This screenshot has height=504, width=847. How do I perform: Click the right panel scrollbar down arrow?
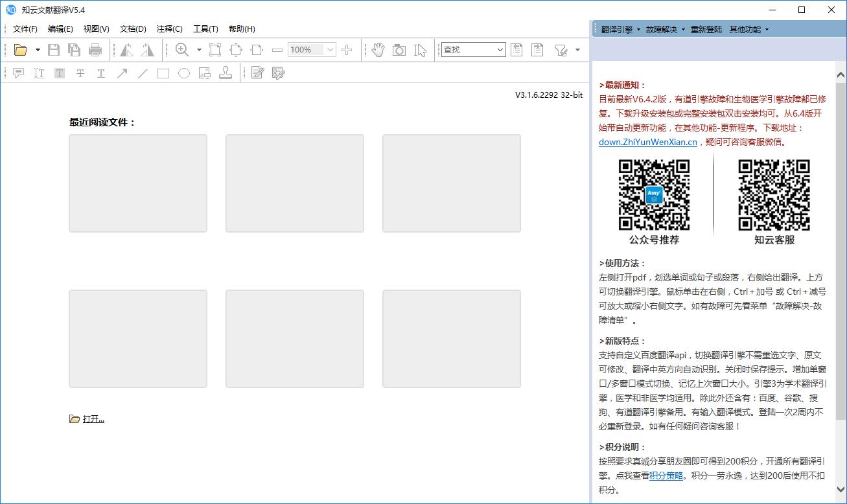pyautogui.click(x=841, y=490)
